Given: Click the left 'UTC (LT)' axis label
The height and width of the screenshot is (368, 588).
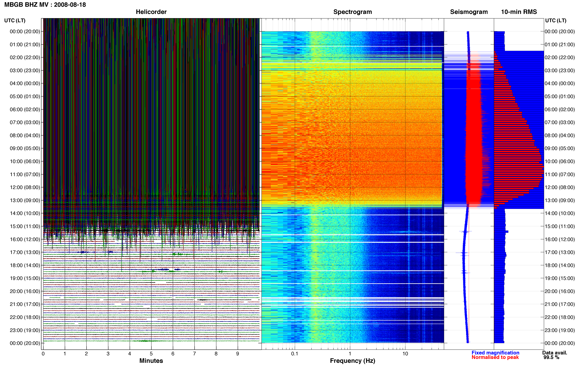Looking at the screenshot, I should [x=15, y=20].
